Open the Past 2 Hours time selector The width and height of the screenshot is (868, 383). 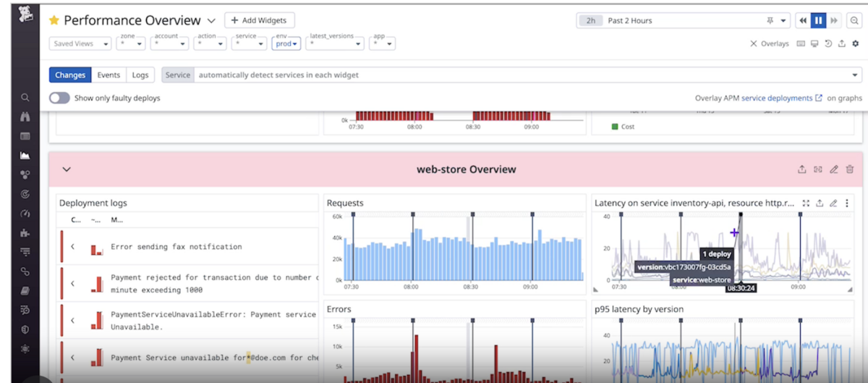click(x=683, y=21)
